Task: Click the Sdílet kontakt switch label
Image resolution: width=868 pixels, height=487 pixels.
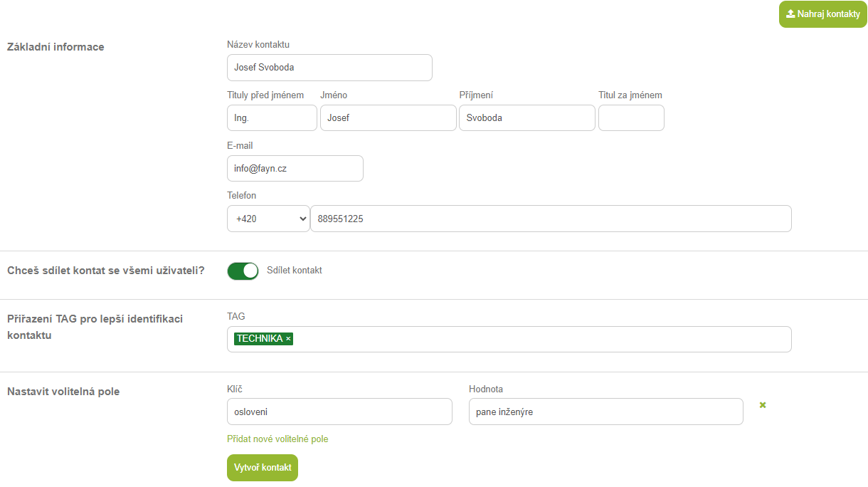Action: coord(294,271)
